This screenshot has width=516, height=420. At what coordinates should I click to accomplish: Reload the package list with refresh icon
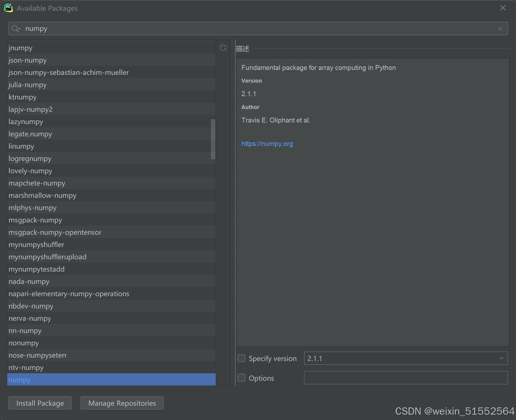[223, 48]
